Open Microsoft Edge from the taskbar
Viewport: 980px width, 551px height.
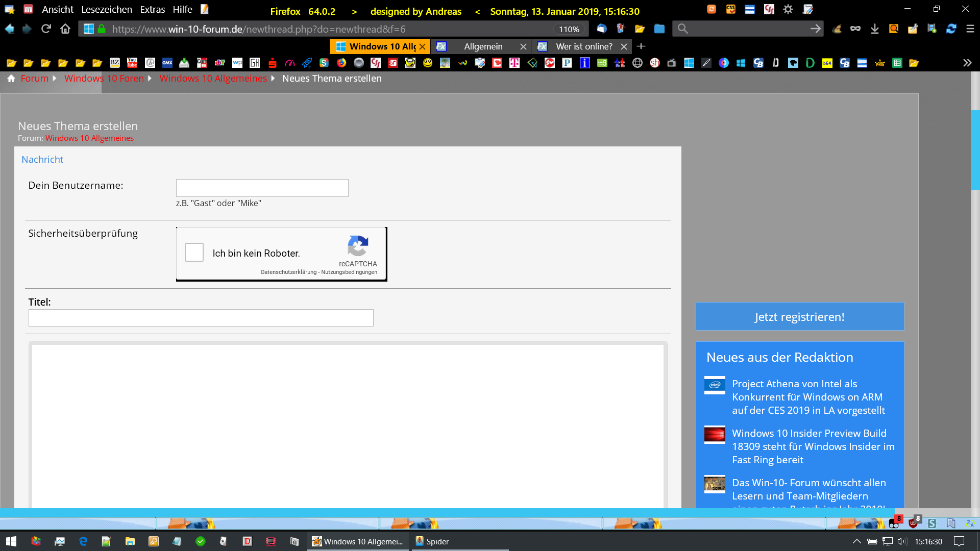[83, 541]
